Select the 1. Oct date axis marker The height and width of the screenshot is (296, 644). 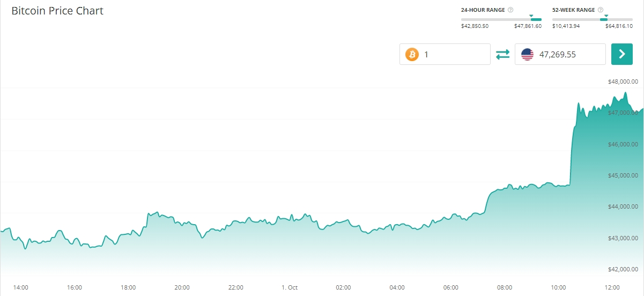coord(290,287)
